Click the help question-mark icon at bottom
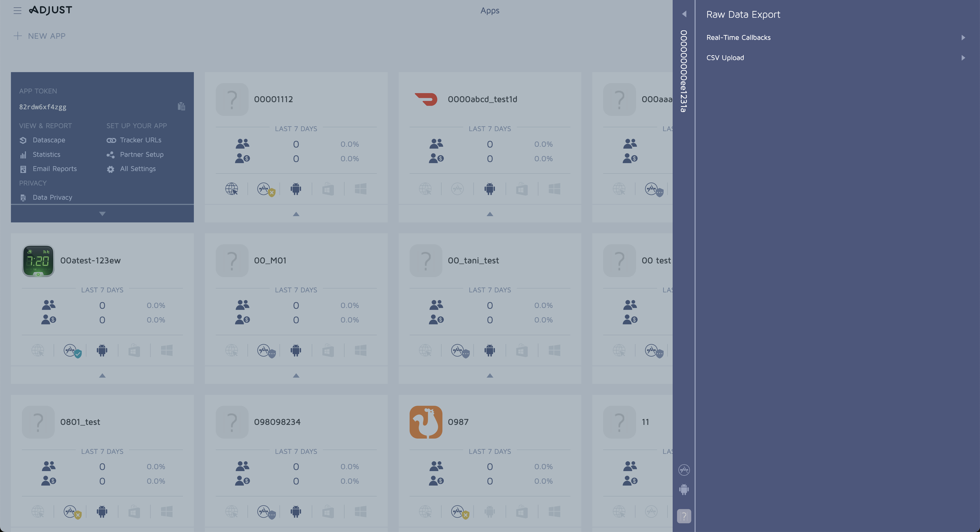 (x=684, y=517)
